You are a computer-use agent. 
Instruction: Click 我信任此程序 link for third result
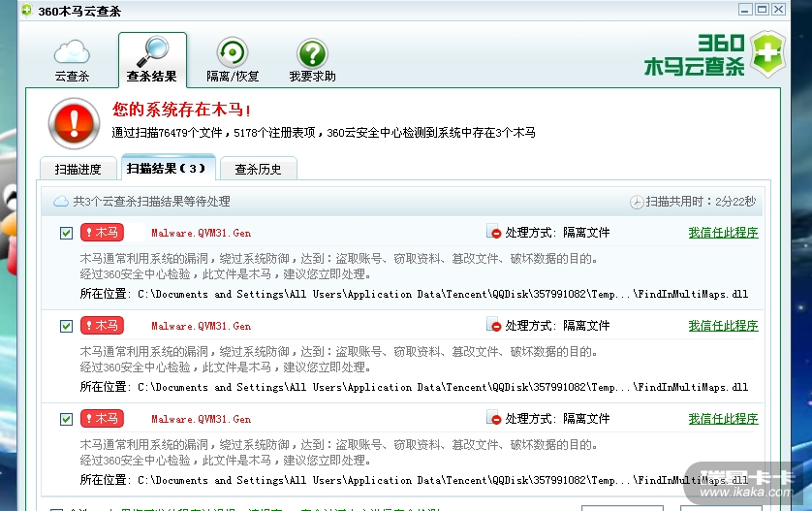pyautogui.click(x=723, y=418)
